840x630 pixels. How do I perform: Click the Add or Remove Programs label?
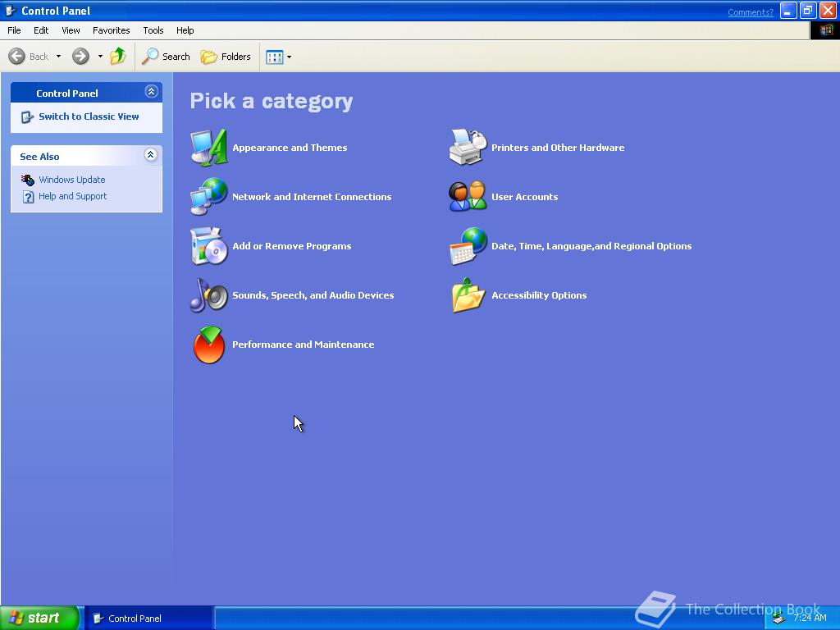click(291, 246)
